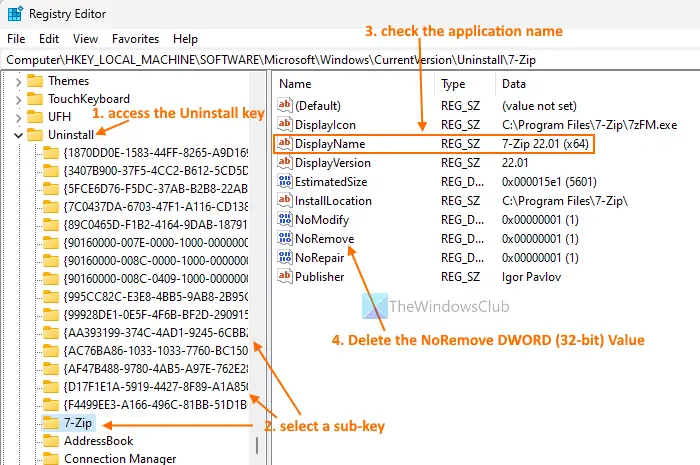700x465 pixels.
Task: Collapse the Uninstall key
Action: click(x=18, y=135)
